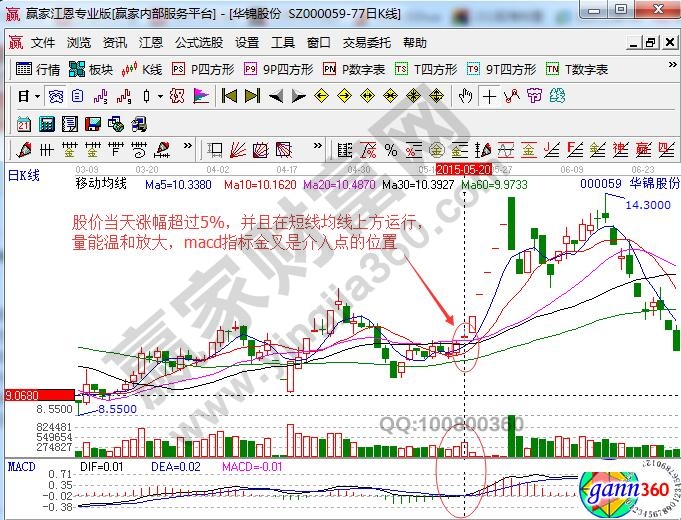Click the 移动均线 moving average label
The width and height of the screenshot is (681, 520).
pyautogui.click(x=100, y=184)
